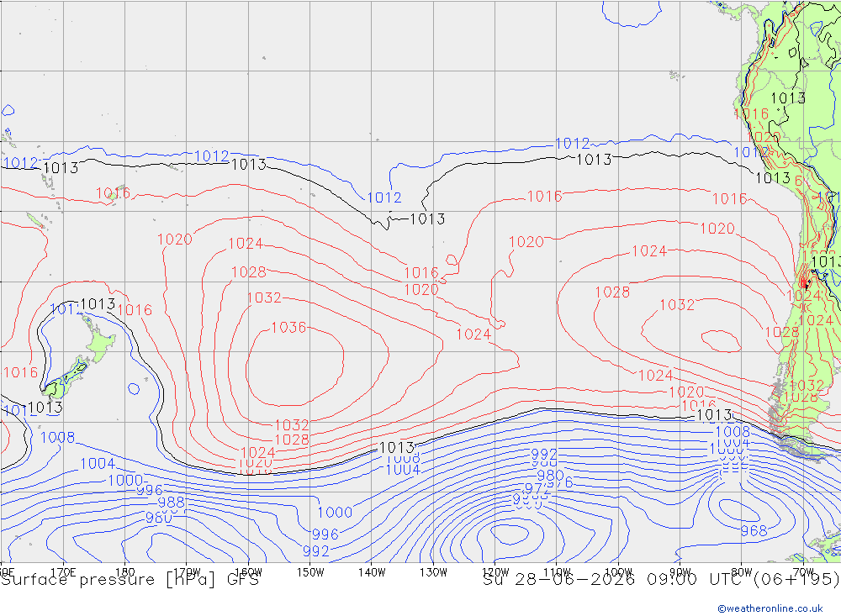Select the 140W longitude axis label
The height and width of the screenshot is (616, 841).
coord(372,572)
